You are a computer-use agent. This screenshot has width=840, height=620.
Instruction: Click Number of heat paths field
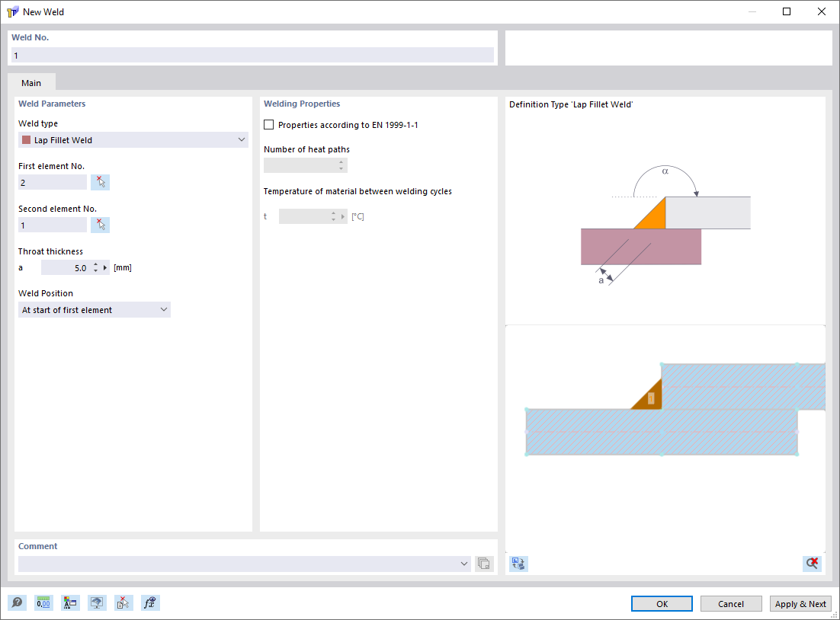[x=306, y=165]
